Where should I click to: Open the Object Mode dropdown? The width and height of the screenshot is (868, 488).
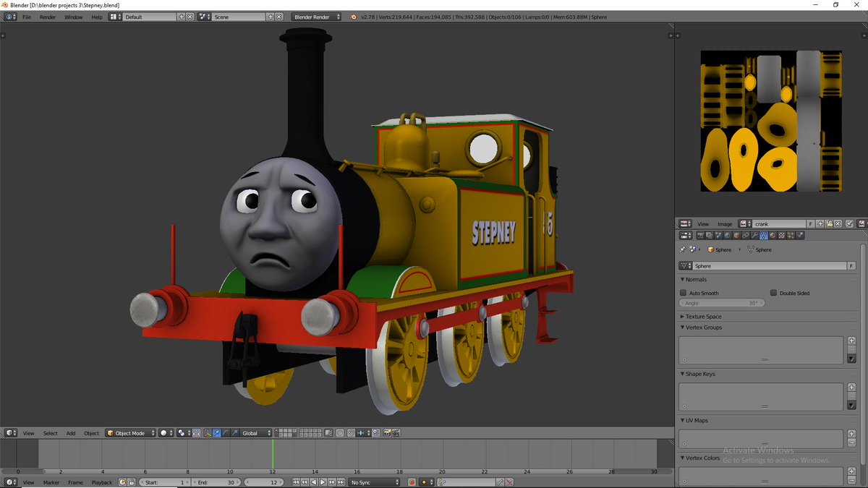(x=130, y=433)
